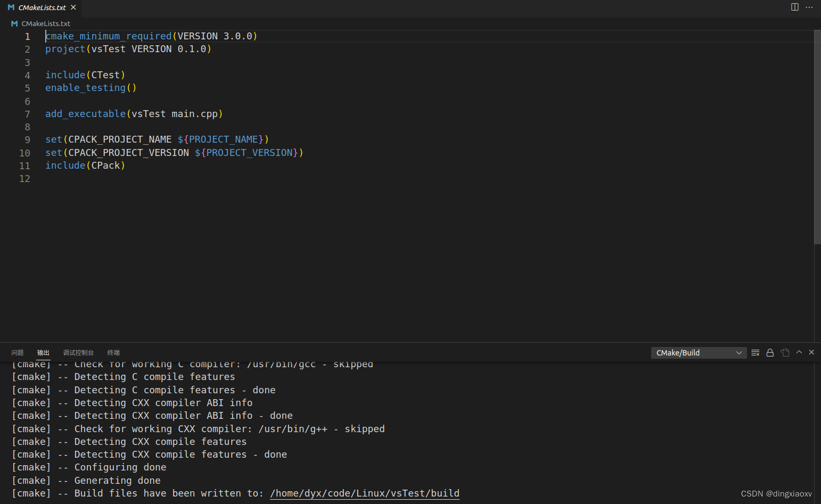Open the CMake/Build output channel dropdown

(699, 353)
